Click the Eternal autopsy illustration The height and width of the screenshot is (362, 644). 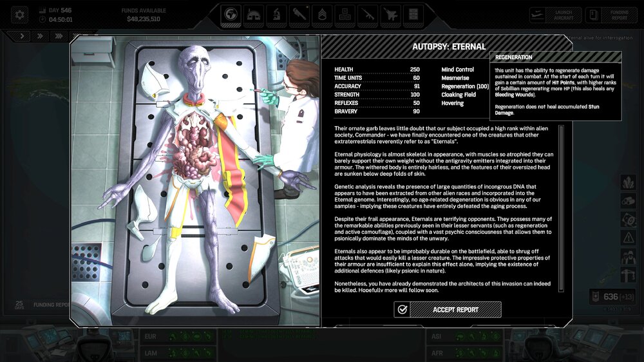click(195, 181)
